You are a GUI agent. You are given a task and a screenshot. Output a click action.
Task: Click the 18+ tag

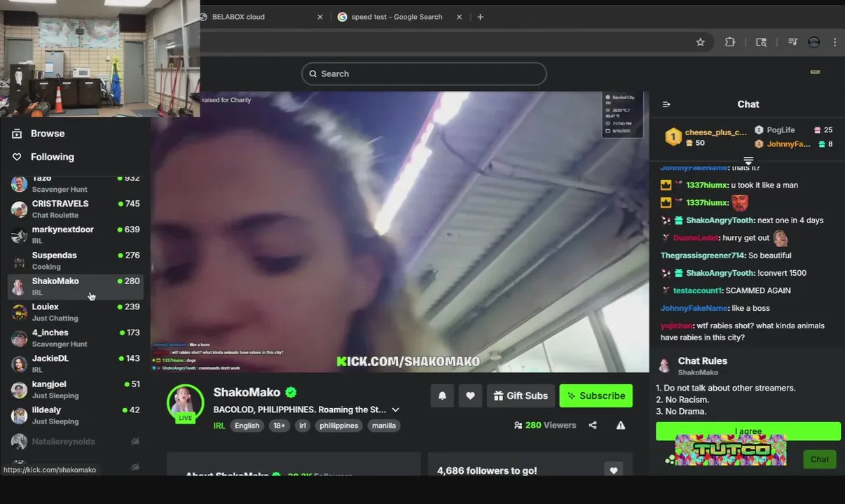(279, 426)
